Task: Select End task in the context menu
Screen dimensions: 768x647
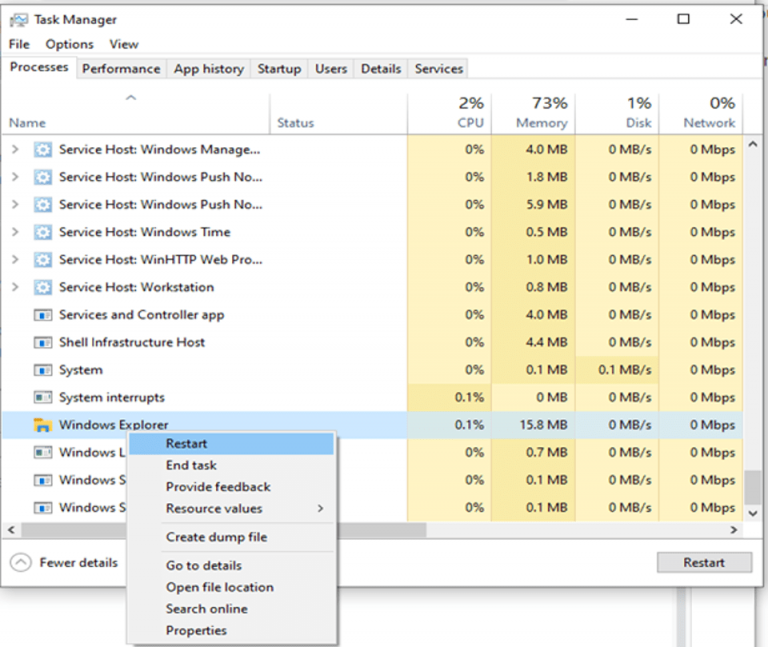Action: 191,465
